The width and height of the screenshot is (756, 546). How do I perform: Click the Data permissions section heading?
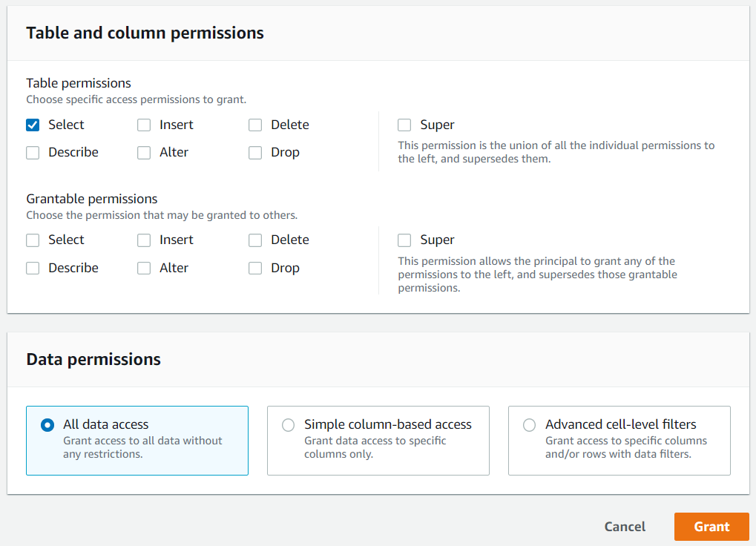(x=93, y=360)
